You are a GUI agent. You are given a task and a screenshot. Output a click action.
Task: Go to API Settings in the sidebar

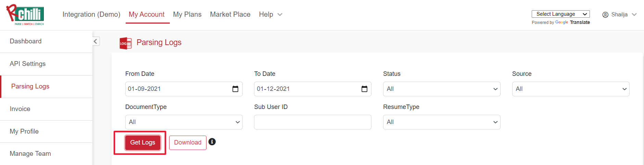(28, 64)
